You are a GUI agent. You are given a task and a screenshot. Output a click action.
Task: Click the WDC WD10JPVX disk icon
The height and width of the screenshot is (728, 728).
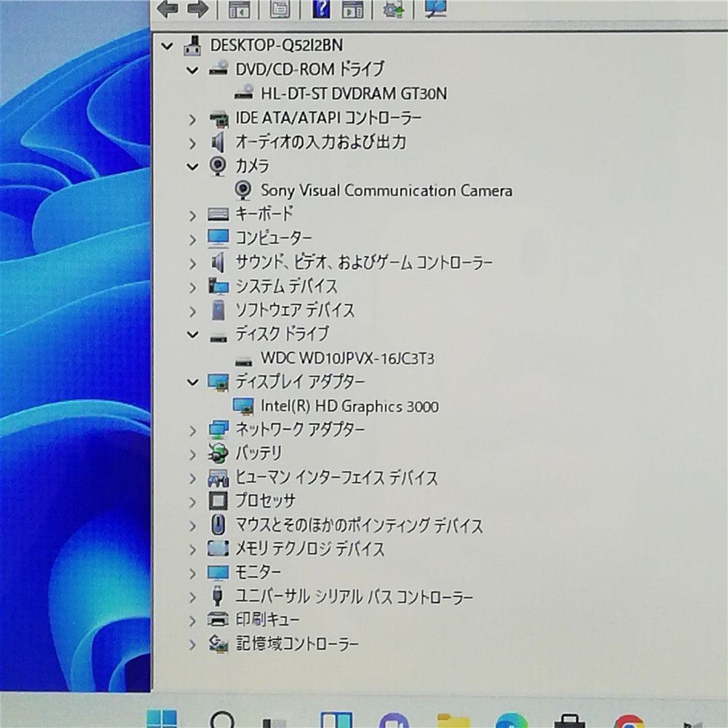point(243,361)
